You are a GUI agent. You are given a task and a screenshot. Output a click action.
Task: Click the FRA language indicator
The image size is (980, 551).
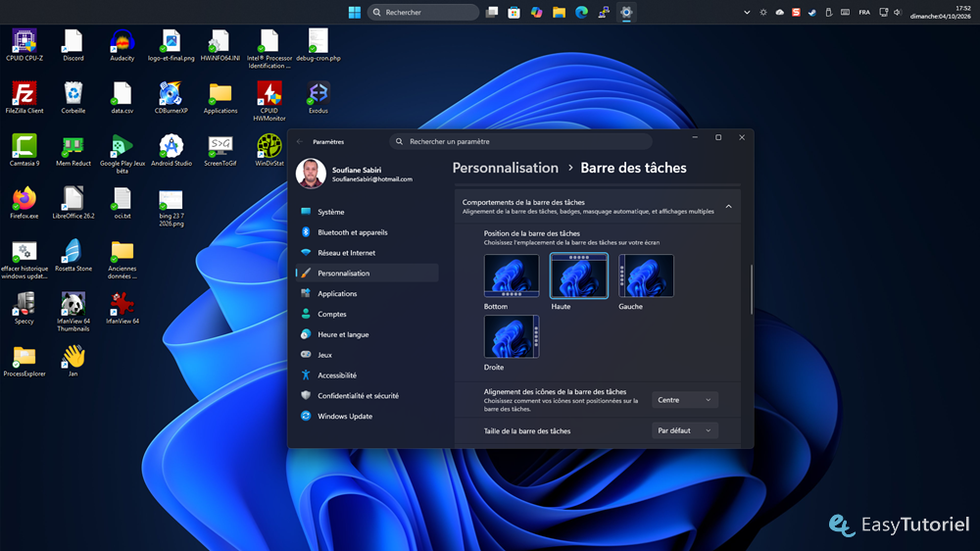pyautogui.click(x=864, y=13)
